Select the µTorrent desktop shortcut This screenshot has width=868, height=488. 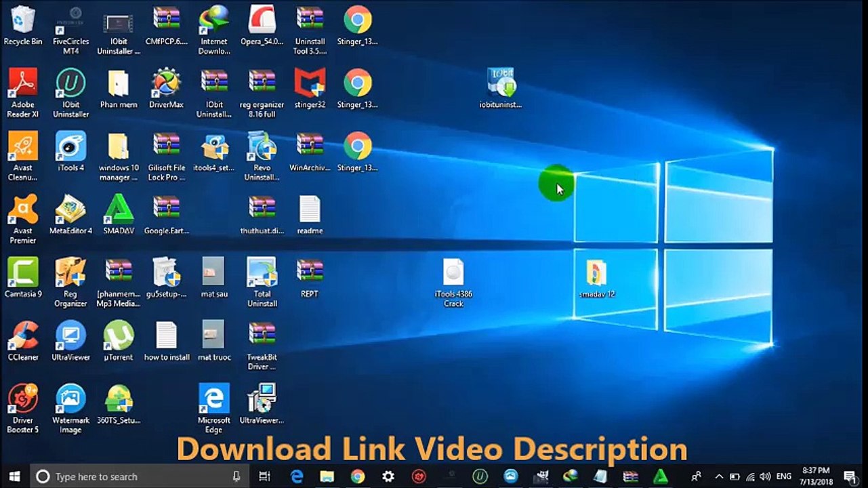coord(119,341)
